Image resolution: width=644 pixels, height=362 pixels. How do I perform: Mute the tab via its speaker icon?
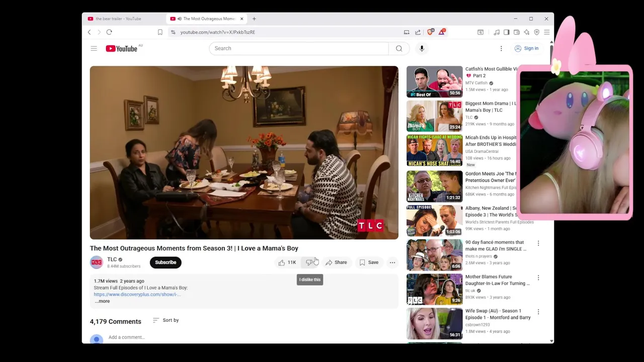(x=180, y=19)
